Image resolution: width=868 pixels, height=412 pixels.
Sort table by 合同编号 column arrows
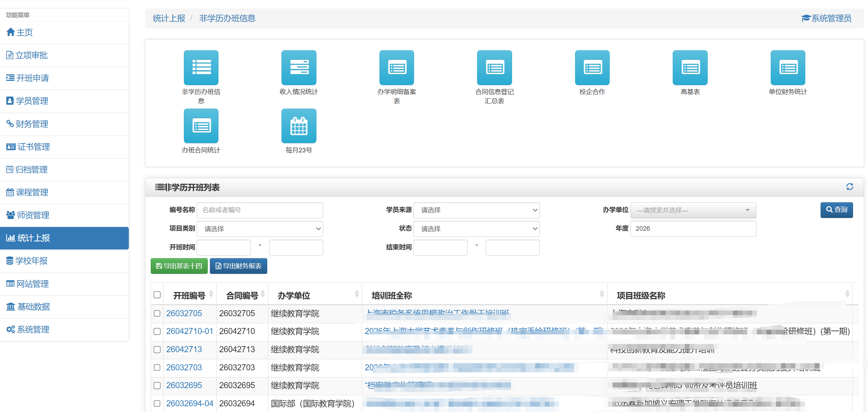pyautogui.click(x=263, y=294)
